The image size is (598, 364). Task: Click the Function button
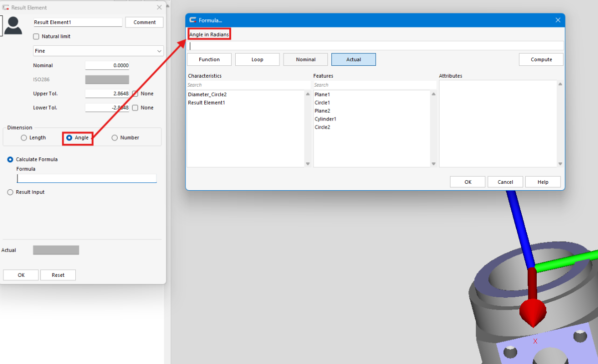click(209, 60)
